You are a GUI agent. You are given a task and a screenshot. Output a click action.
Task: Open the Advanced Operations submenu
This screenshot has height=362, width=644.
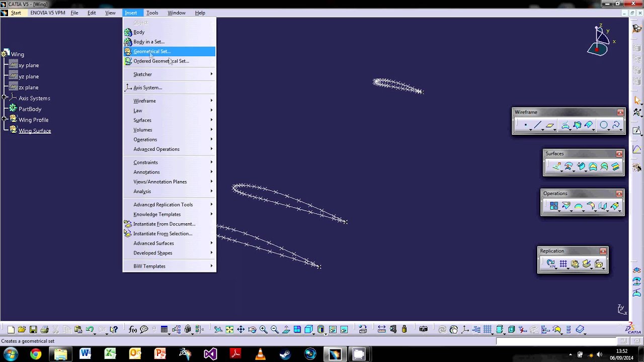tap(170, 149)
